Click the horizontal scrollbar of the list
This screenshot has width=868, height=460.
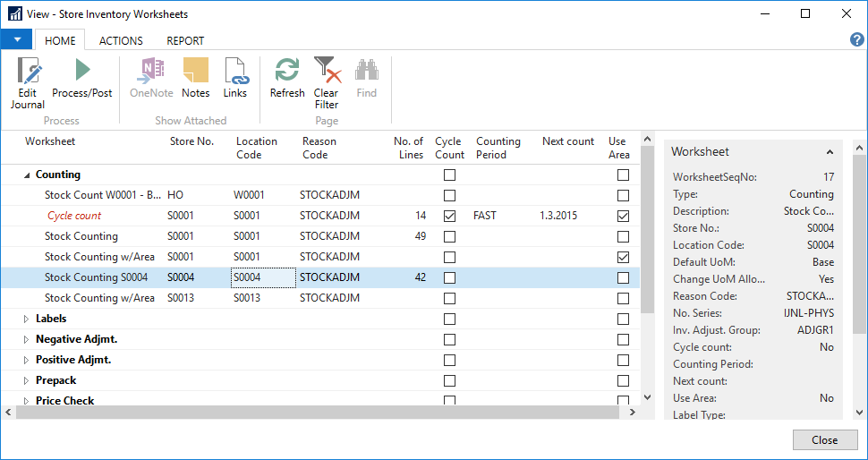[313, 412]
